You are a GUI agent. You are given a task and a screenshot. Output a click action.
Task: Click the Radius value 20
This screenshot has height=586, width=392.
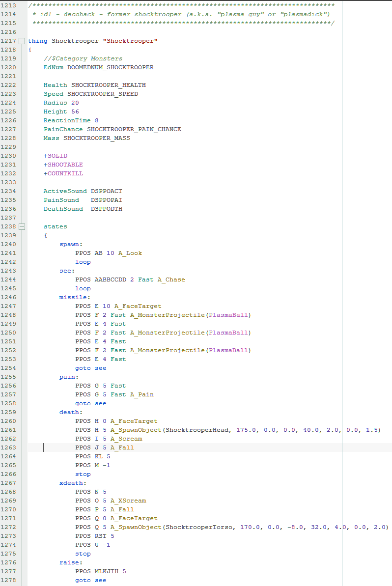click(75, 103)
